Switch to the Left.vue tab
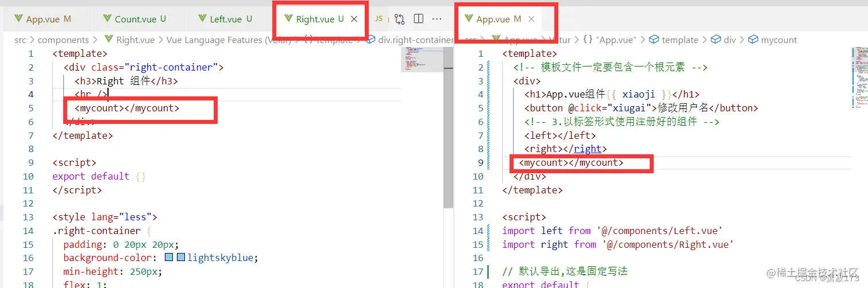 click(225, 19)
